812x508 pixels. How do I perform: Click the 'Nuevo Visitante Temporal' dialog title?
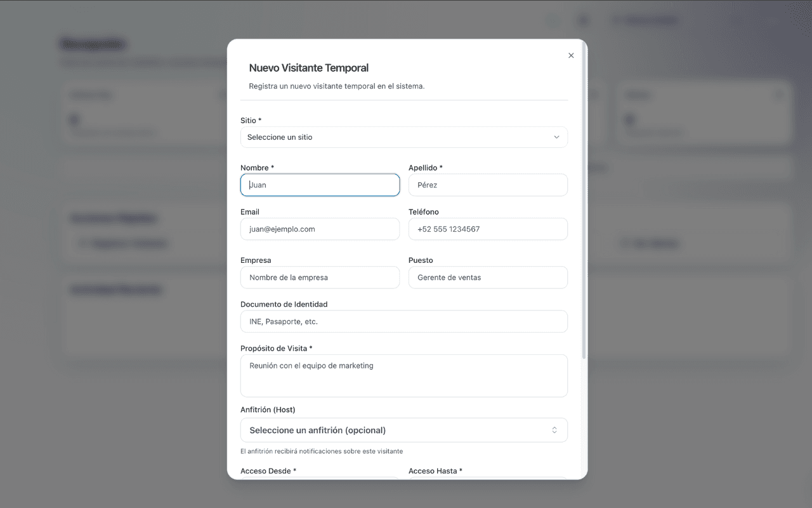click(309, 67)
